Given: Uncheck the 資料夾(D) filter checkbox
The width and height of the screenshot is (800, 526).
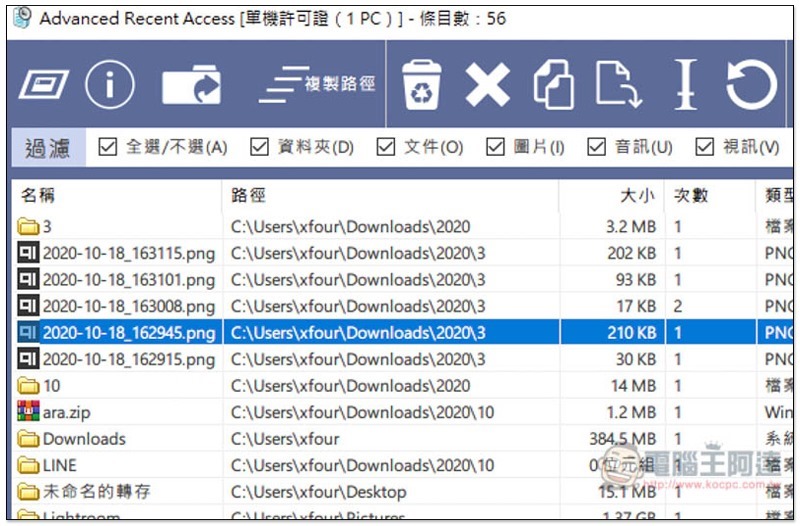Looking at the screenshot, I should [259, 147].
